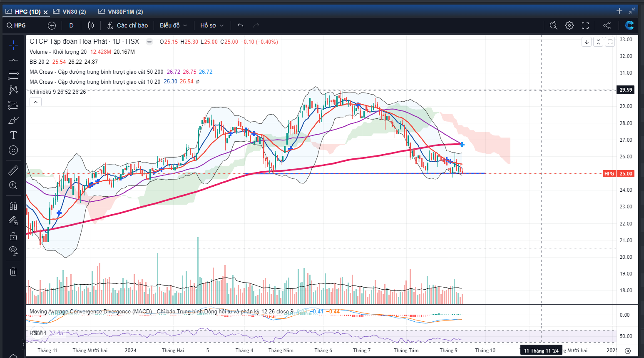Screen dimensions: 644x358
Task: Close the HPG (1D) tab
Action: 45,12
